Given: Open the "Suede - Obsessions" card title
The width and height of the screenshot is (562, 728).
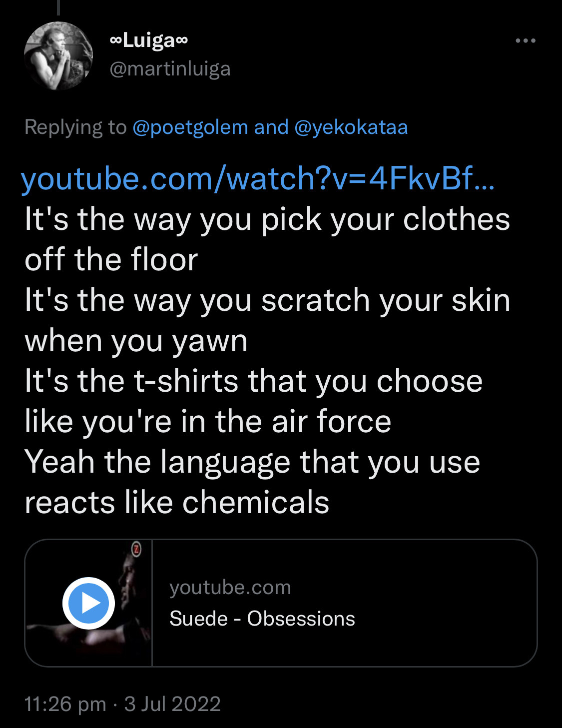Looking at the screenshot, I should click(262, 619).
